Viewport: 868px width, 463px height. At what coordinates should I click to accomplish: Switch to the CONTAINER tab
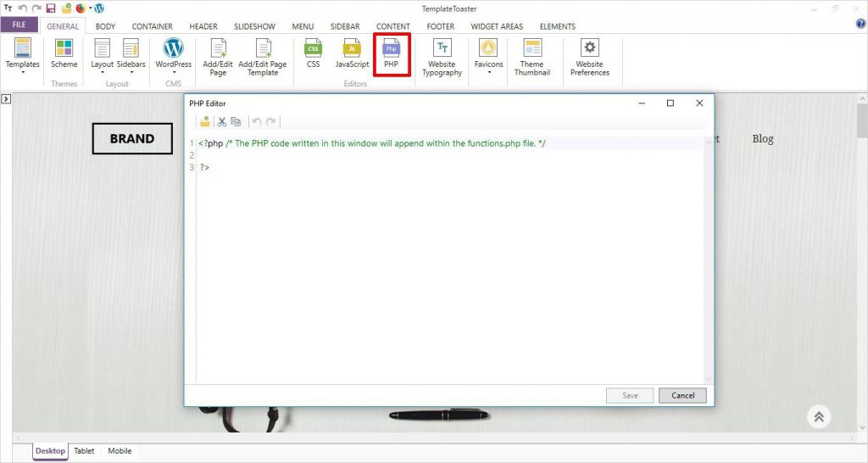click(x=153, y=26)
